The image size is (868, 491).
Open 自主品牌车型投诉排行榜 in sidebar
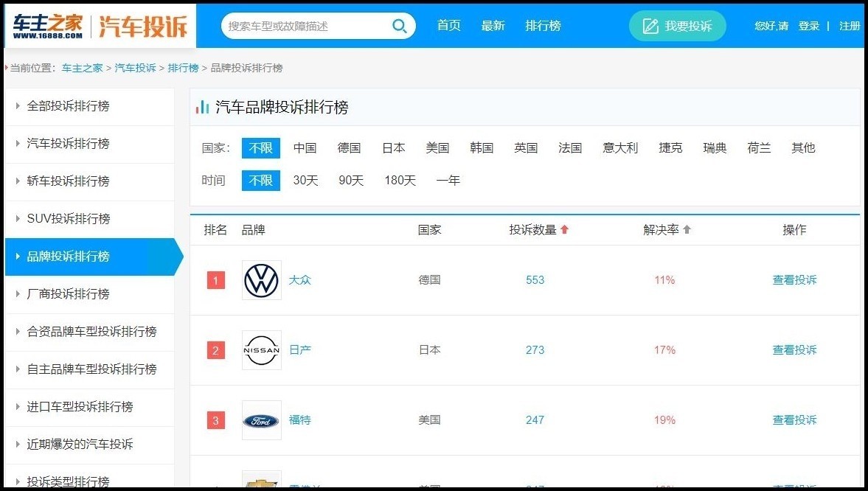coord(90,370)
